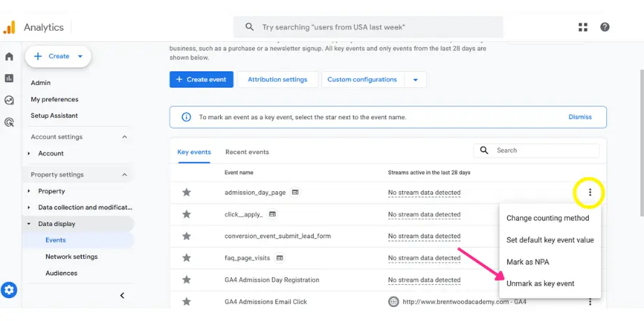The image size is (644, 321).
Task: Open the Explore icon in left rail
Action: coord(9,100)
